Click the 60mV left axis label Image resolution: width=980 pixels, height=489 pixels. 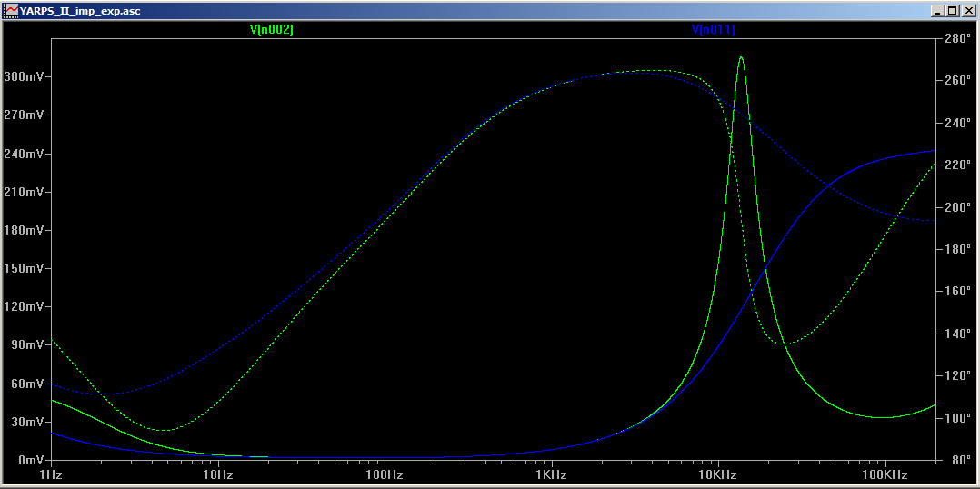[x=25, y=384]
